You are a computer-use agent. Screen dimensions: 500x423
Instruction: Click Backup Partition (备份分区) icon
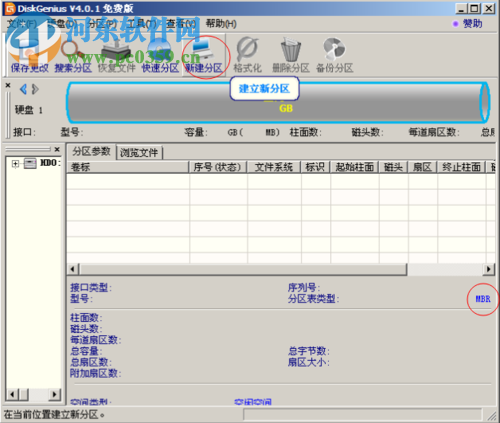[334, 55]
